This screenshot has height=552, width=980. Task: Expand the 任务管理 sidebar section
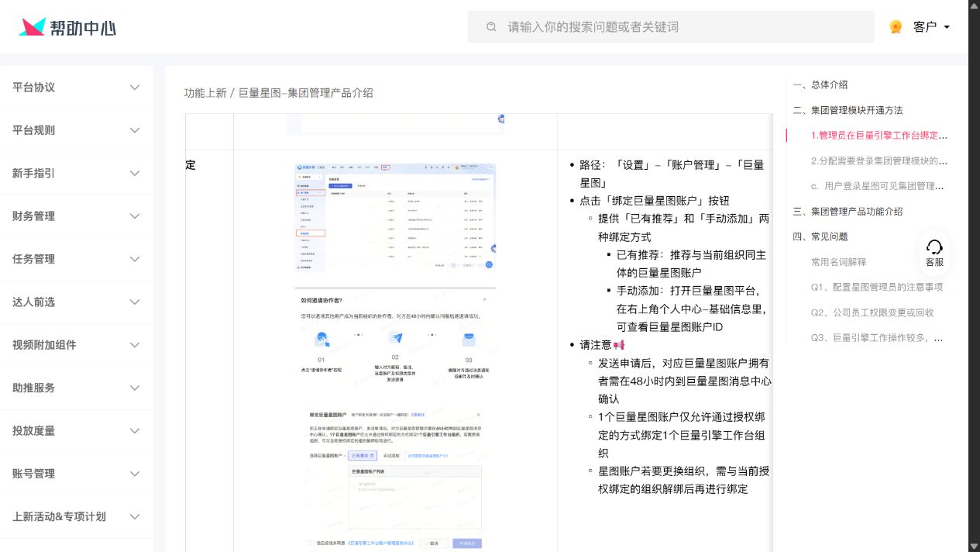[77, 259]
